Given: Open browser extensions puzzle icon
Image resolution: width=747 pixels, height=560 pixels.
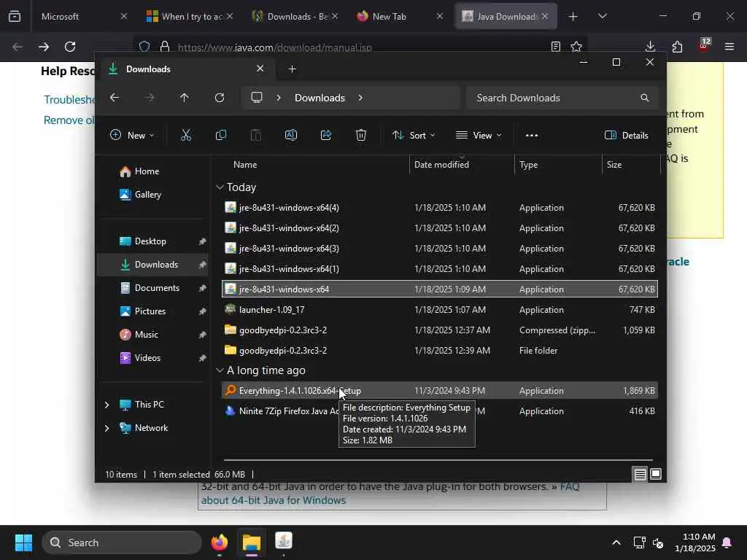Looking at the screenshot, I should (x=677, y=47).
